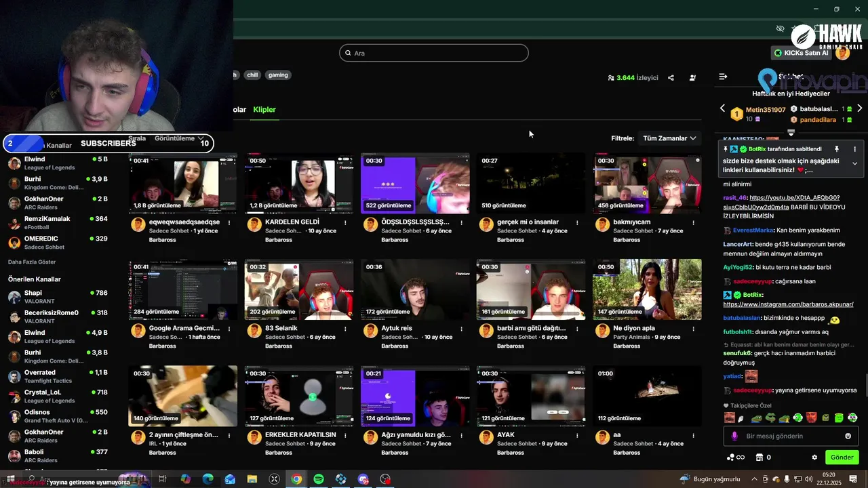Open the BotRix Instagram link in chat
Image resolution: width=868 pixels, height=488 pixels.
pos(788,305)
